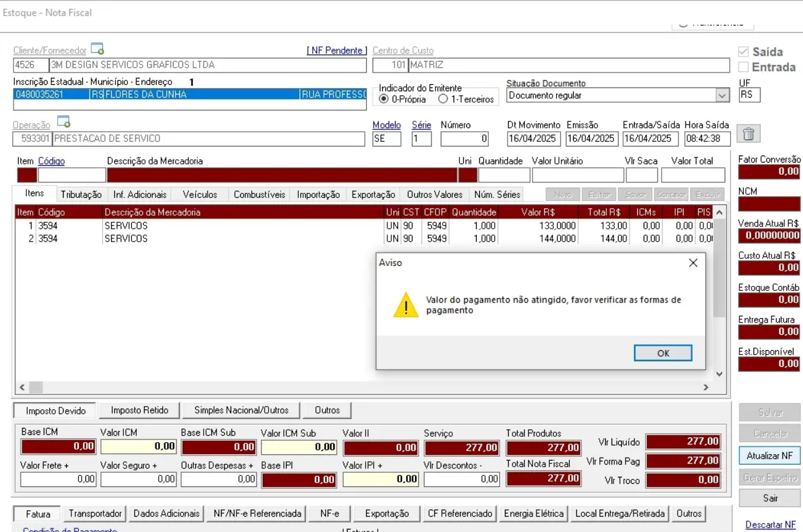Select item row 1 with value 133,0000

pyautogui.click(x=364, y=226)
